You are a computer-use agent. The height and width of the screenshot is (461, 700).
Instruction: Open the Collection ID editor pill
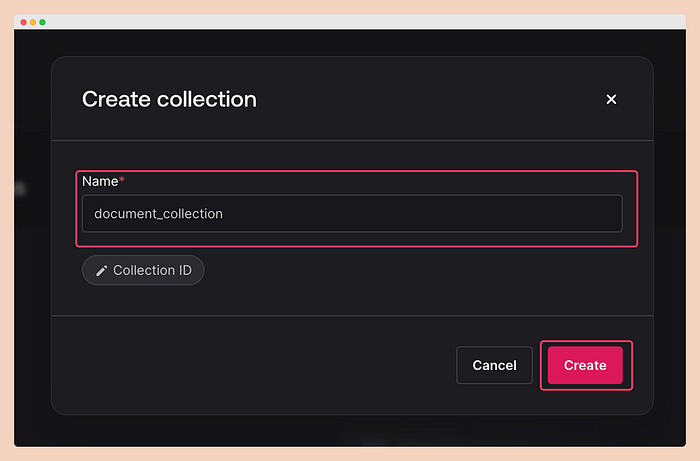[x=143, y=270]
